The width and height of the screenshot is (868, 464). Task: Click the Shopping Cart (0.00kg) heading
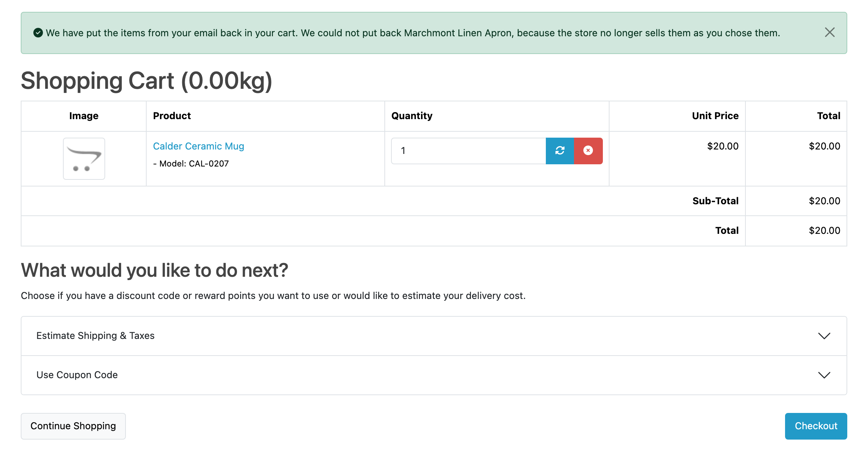(x=147, y=81)
